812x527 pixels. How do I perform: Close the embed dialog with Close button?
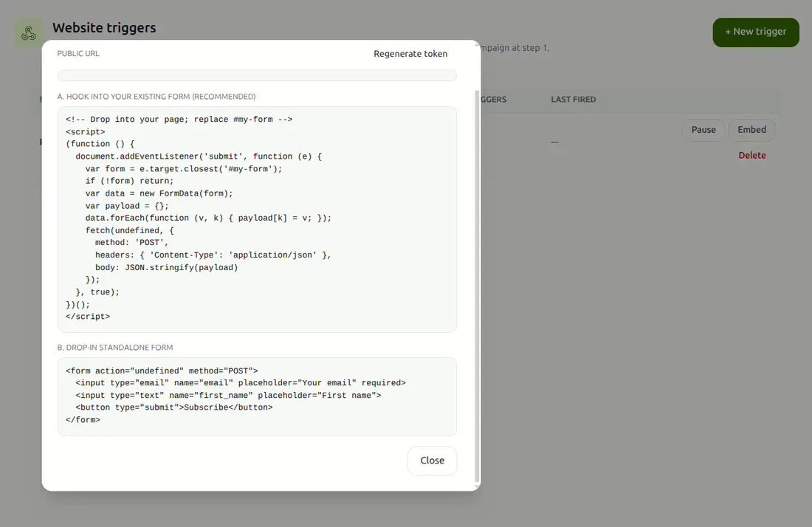432,461
